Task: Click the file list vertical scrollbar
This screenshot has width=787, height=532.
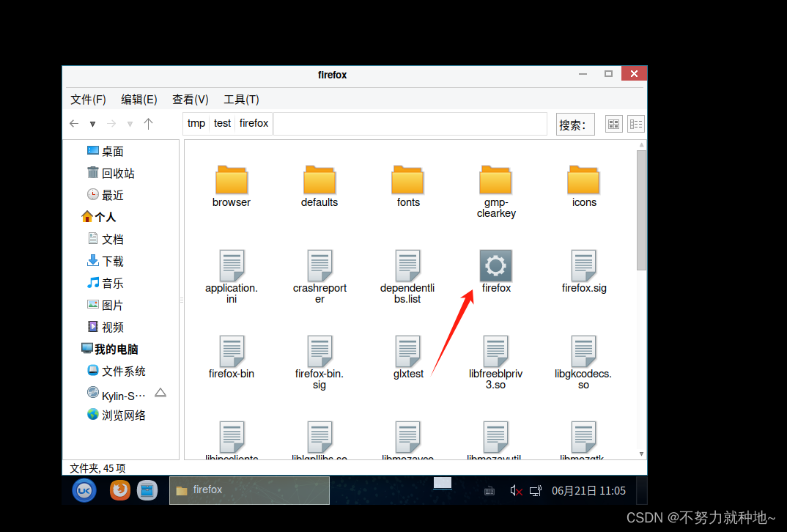Action: coord(641,210)
